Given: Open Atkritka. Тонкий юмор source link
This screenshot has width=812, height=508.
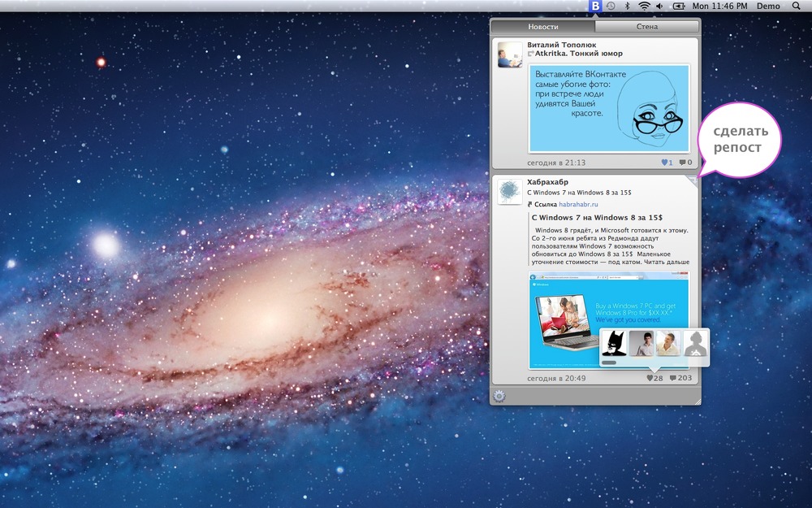Looking at the screenshot, I should tap(578, 54).
